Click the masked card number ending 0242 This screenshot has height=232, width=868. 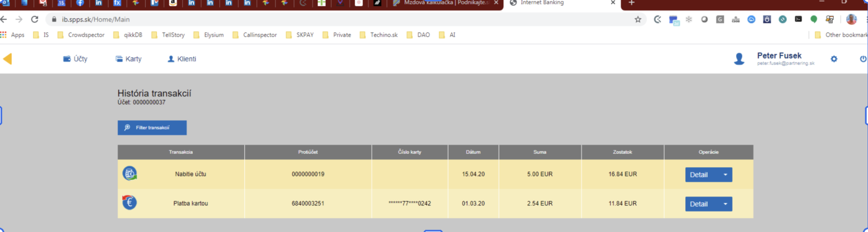[410, 203]
